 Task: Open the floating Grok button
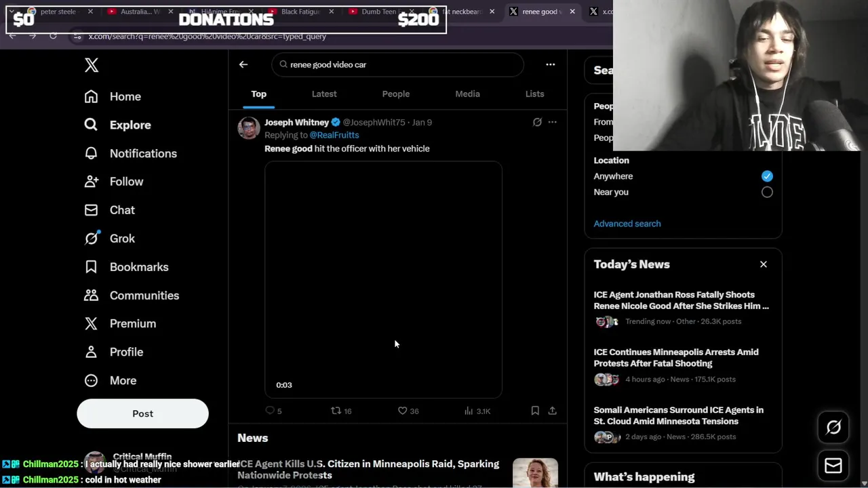pyautogui.click(x=833, y=427)
